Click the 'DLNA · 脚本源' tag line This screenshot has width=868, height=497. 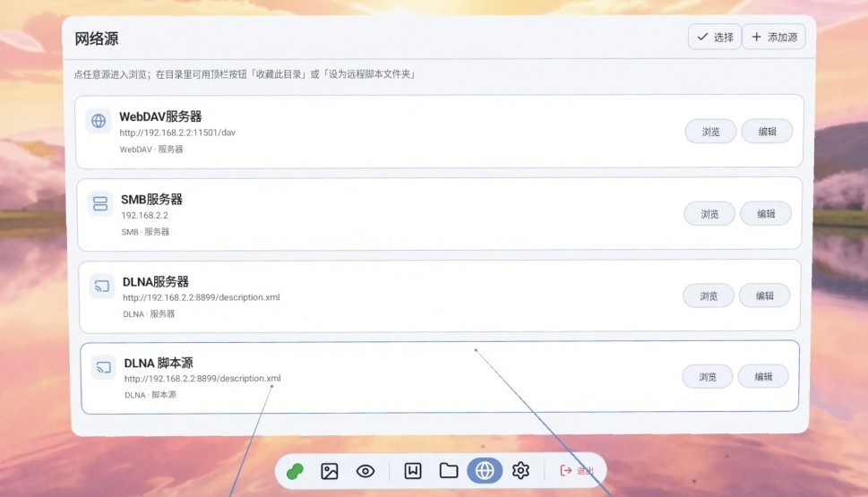pos(150,395)
